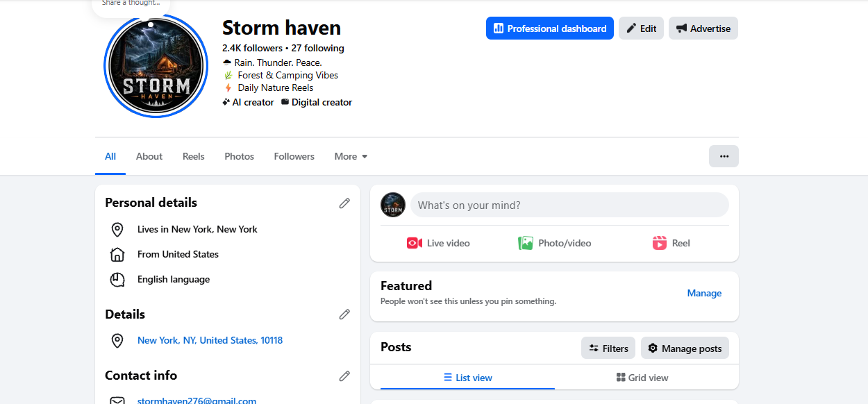Click the What's on your mind field
Screen dimensions: 868x404
(x=569, y=205)
